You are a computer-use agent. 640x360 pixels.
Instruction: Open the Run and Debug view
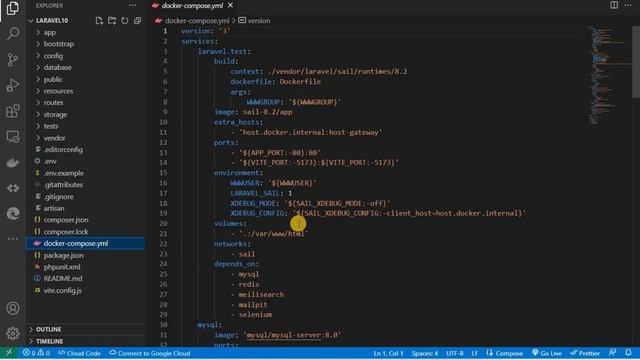[x=13, y=85]
